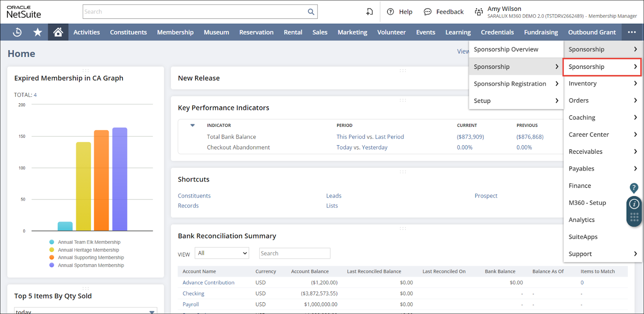
Task: Click the search magnifier icon
Action: [311, 12]
